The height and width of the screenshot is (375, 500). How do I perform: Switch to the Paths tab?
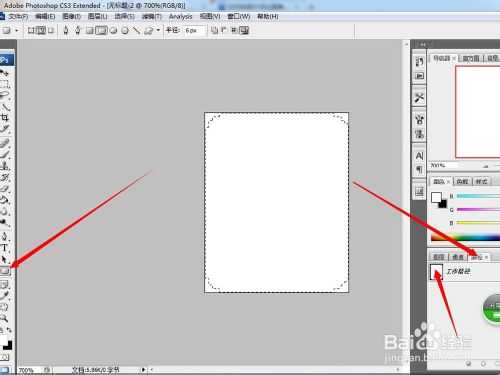click(479, 257)
